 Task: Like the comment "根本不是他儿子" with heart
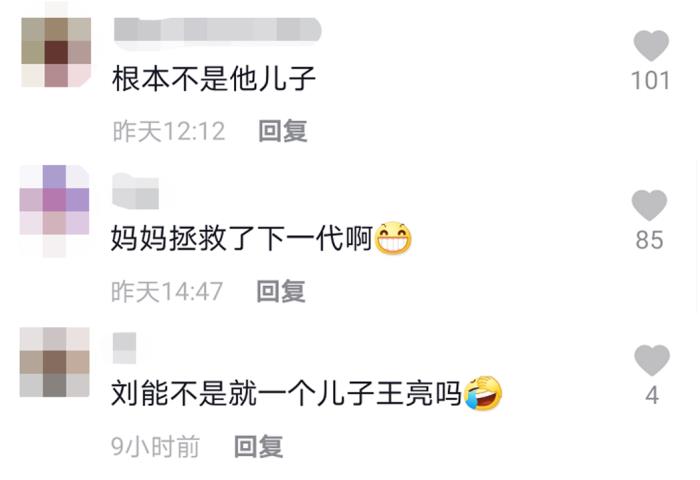pyautogui.click(x=651, y=46)
